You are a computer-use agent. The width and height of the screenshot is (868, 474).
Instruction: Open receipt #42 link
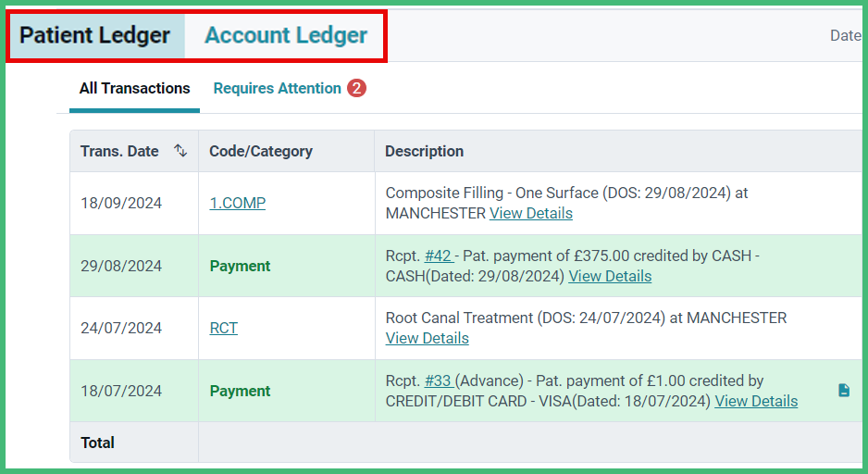tap(439, 256)
